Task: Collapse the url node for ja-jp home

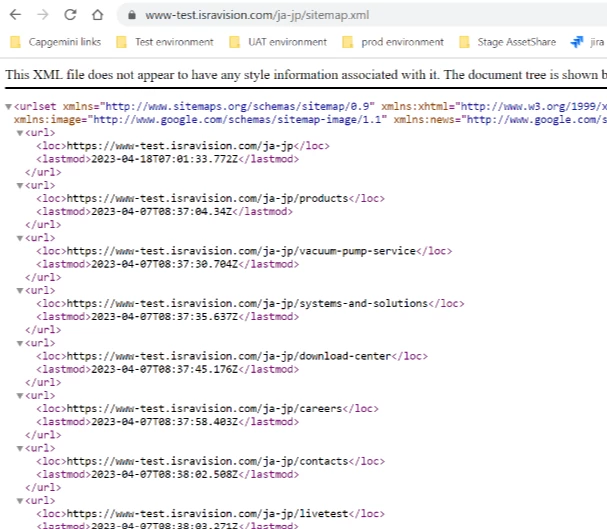Action: [20, 133]
